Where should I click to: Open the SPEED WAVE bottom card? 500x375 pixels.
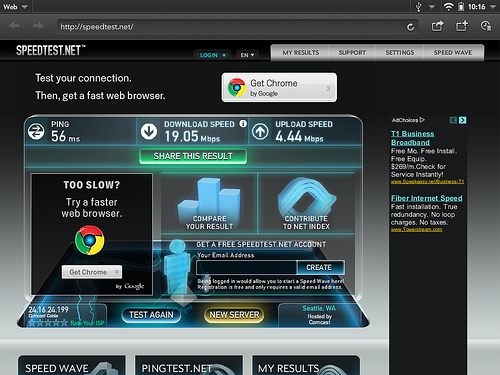[x=72, y=365]
